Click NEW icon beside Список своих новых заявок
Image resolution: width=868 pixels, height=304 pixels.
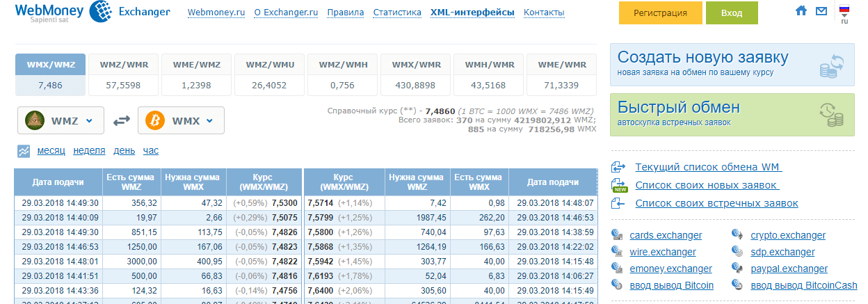pyautogui.click(x=619, y=185)
